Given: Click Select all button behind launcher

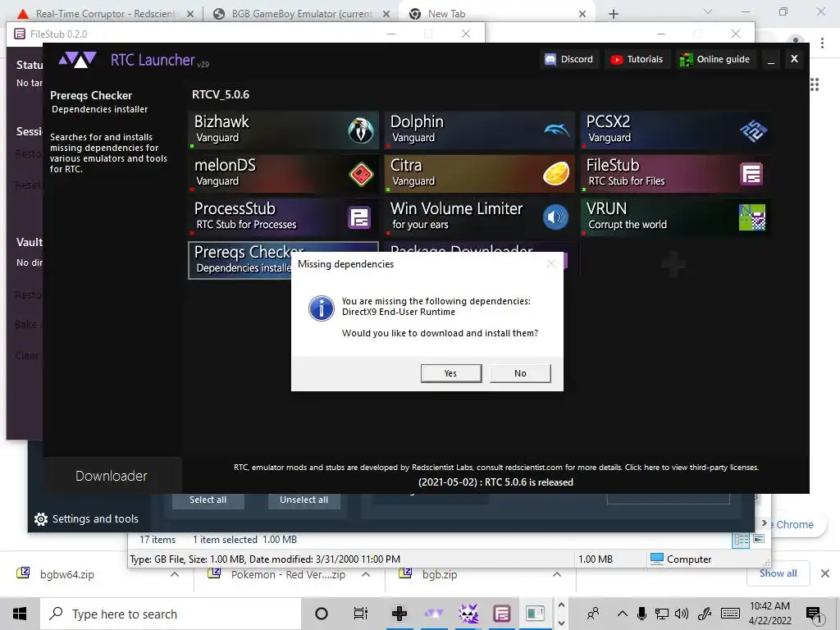Looking at the screenshot, I should (x=208, y=500).
